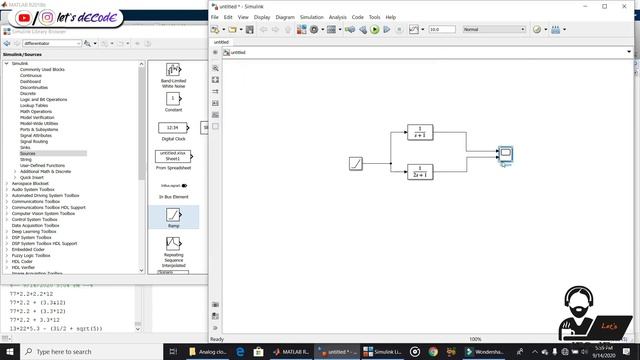
Task: Click the Annotation text icon in canvas palette
Action: pyautogui.click(x=216, y=103)
